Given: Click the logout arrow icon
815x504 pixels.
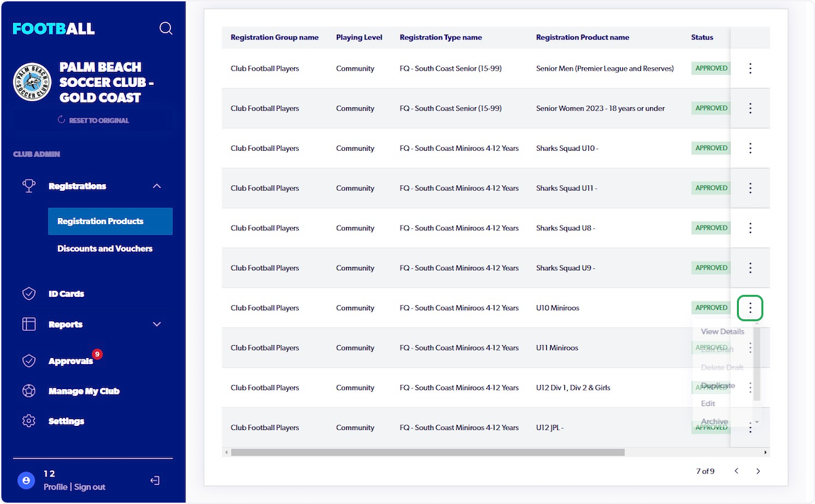Looking at the screenshot, I should [155, 481].
